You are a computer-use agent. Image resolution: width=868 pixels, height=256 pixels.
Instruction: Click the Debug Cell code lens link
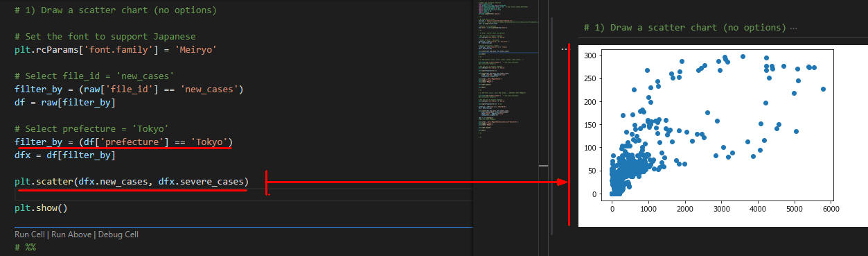118,234
